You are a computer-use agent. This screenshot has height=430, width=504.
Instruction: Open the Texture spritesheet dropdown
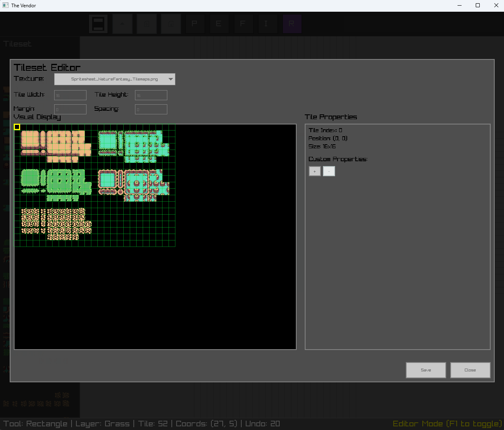tap(115, 79)
